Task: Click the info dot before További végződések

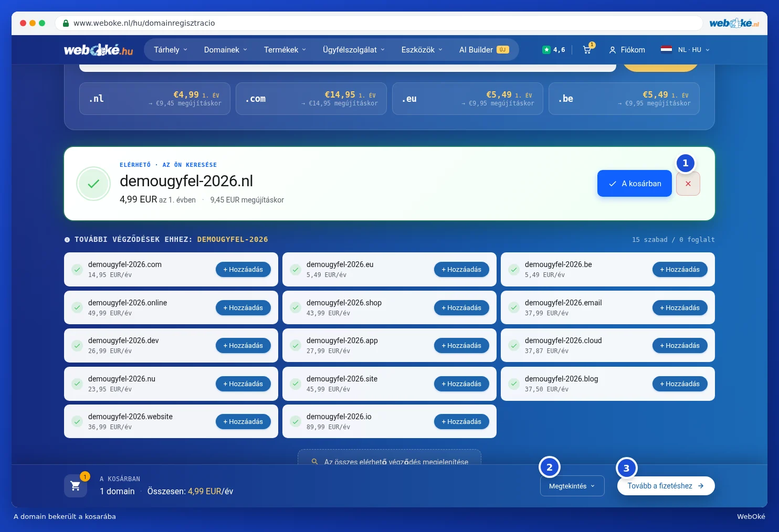Action: 67,240
